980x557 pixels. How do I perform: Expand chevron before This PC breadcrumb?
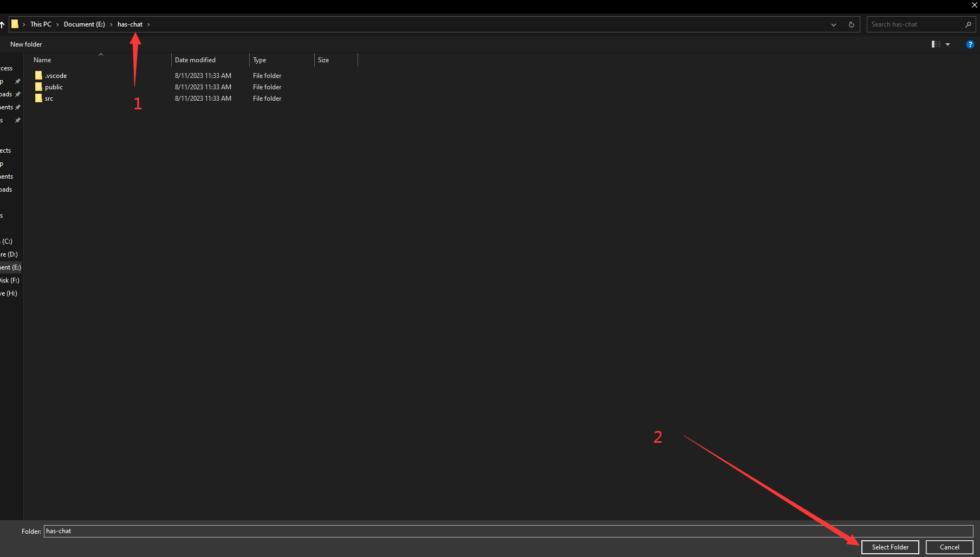click(x=24, y=24)
